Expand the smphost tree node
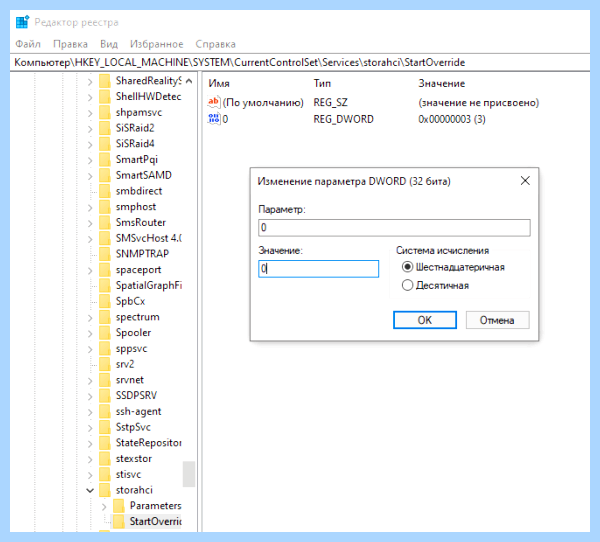Screen dimensions: 600x542 coord(90,207)
